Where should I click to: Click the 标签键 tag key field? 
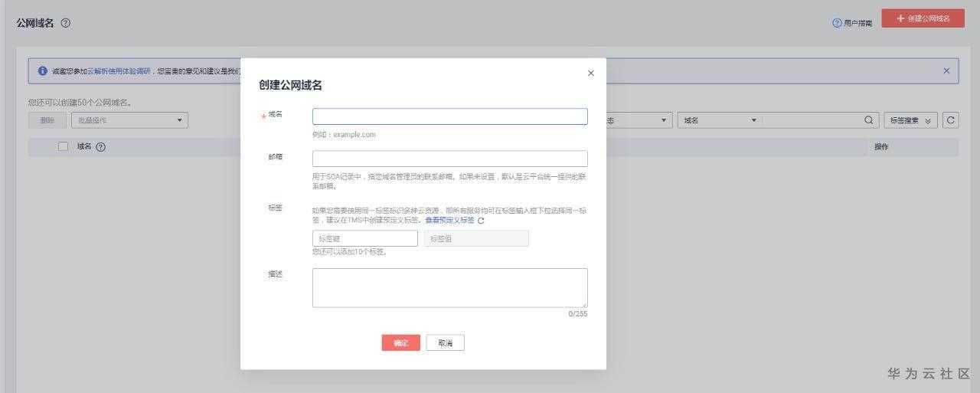coord(365,238)
